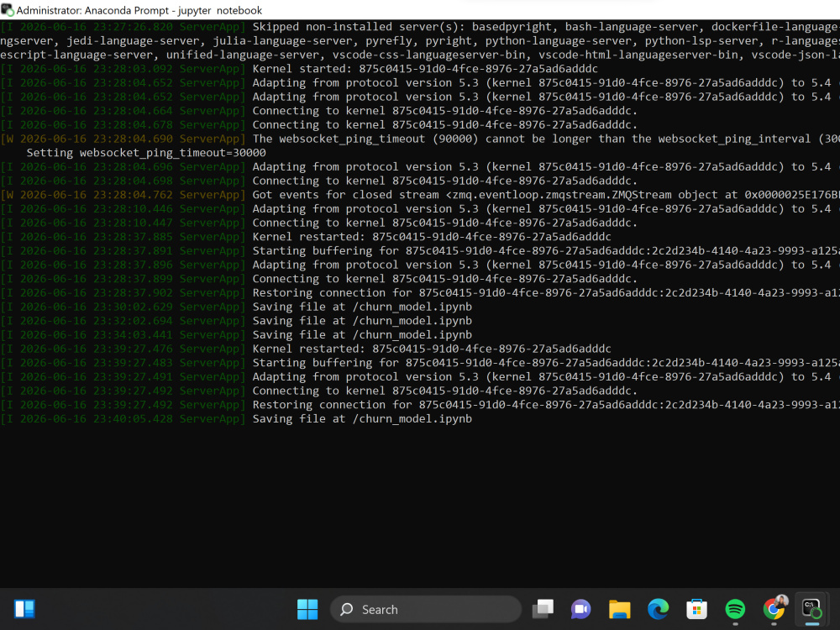Image resolution: width=840 pixels, height=630 pixels.
Task: Click the 23:34:03.441 'Saving file' line
Action: coord(236,335)
